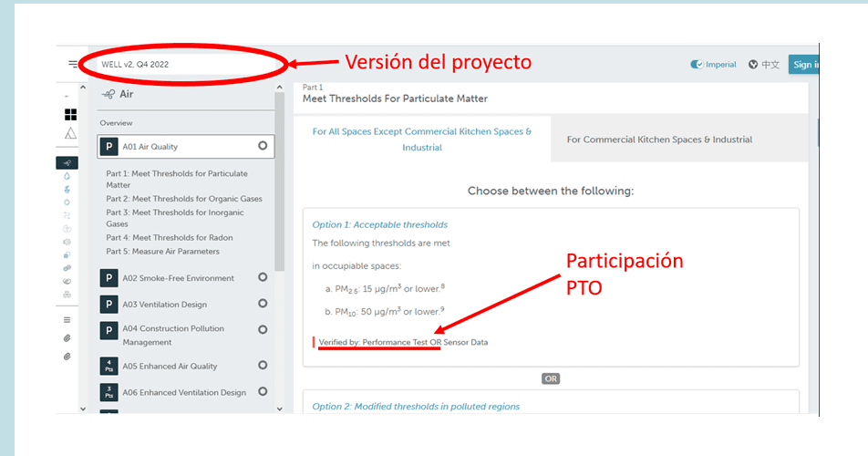The height and width of the screenshot is (456, 868).
Task: Open A05 Enhanced Air Quality feature
Action: [x=170, y=367]
